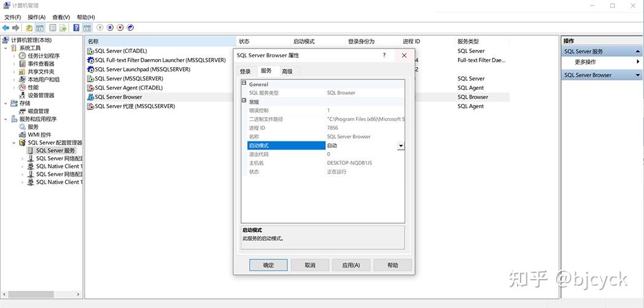This screenshot has height=308, width=644.
Task: Open the 帮助(H) menu
Action: coord(86,17)
